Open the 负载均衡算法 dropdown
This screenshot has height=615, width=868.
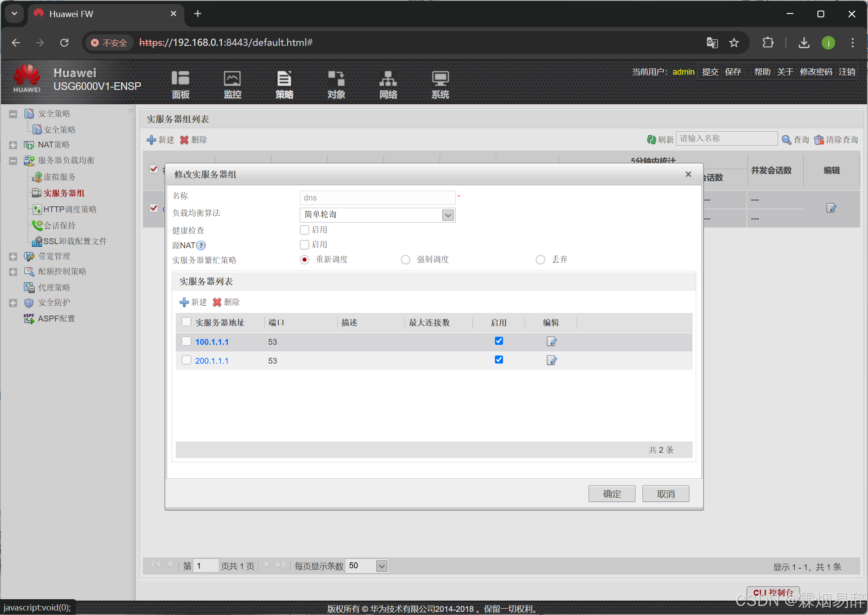coord(448,215)
